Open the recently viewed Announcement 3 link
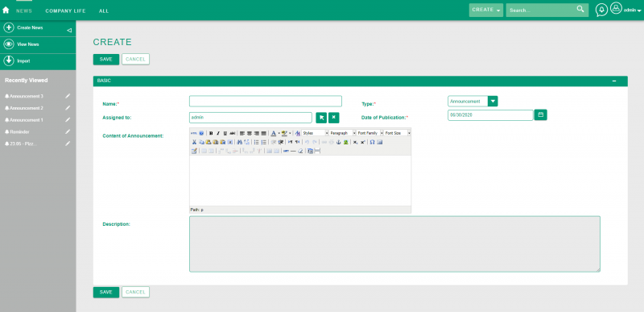The width and height of the screenshot is (644, 312). tap(27, 96)
